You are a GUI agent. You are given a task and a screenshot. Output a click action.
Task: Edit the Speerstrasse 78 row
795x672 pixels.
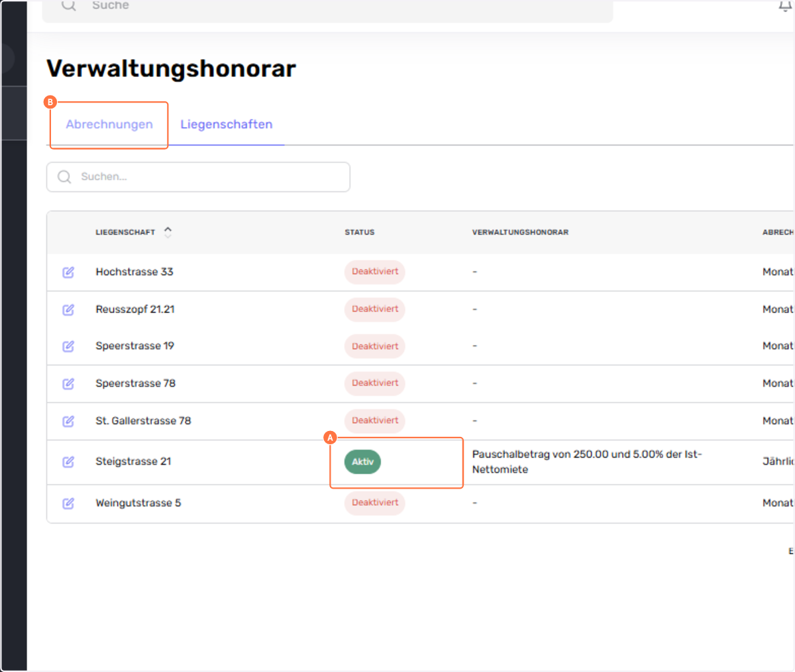[x=68, y=384]
